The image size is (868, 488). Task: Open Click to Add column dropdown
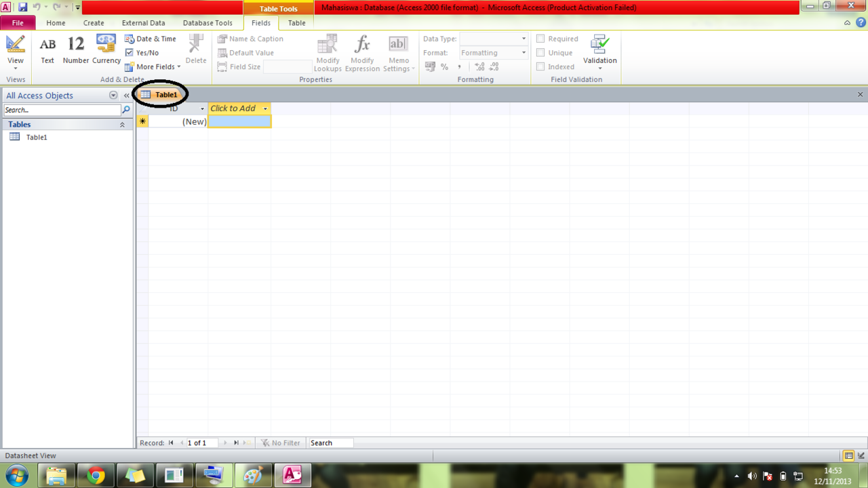(x=265, y=108)
